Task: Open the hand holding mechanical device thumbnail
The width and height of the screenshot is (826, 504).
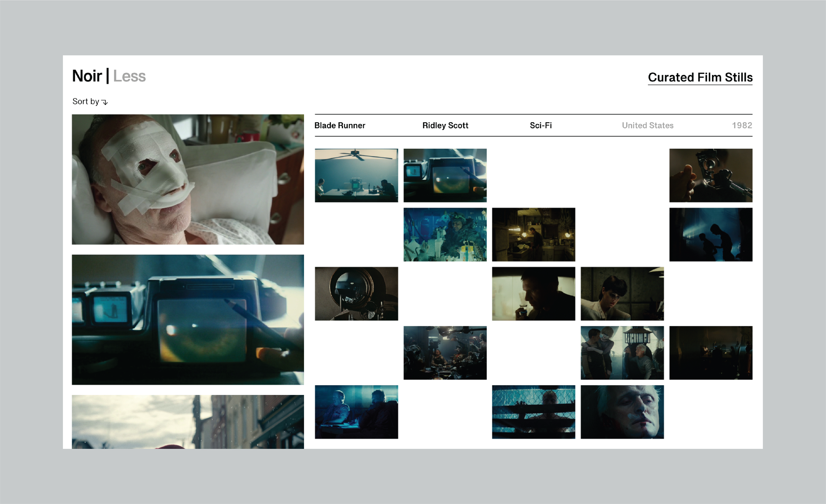Action: point(711,175)
